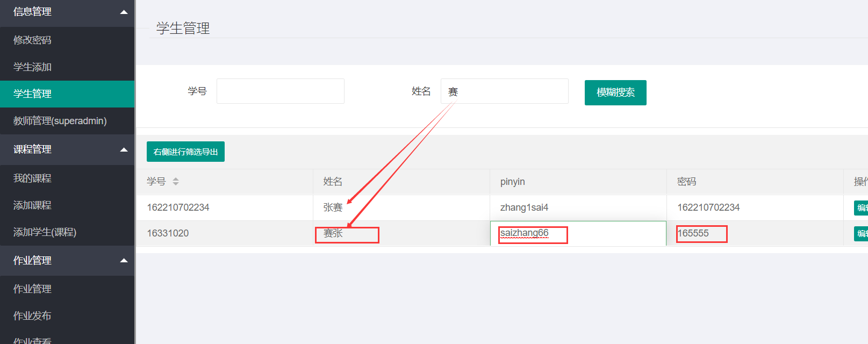
Task: Click the pinyin column header
Action: click(x=578, y=182)
